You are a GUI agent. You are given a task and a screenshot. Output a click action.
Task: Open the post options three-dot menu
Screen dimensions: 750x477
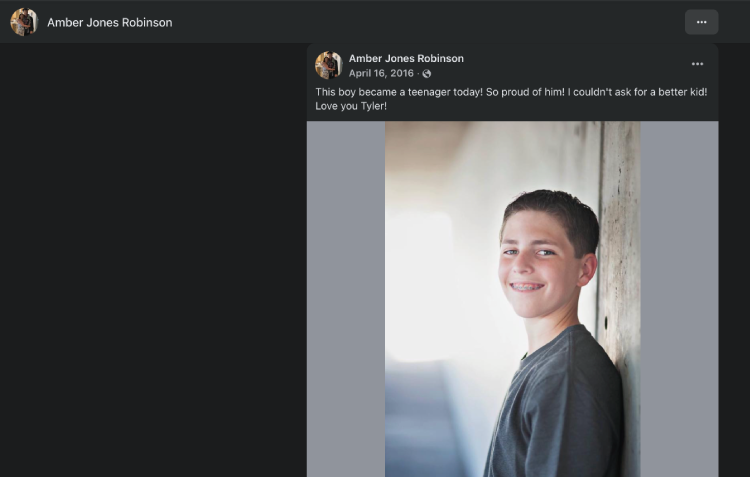(697, 64)
